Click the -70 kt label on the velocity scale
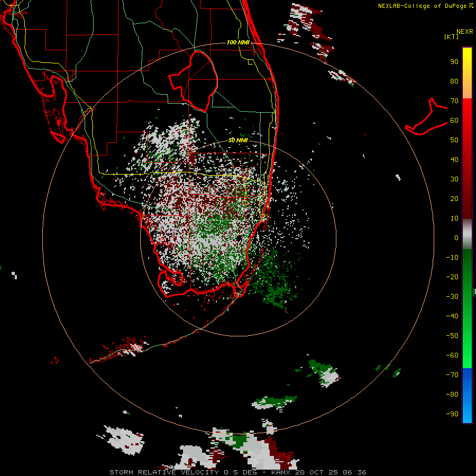476x476 pixels. click(452, 375)
